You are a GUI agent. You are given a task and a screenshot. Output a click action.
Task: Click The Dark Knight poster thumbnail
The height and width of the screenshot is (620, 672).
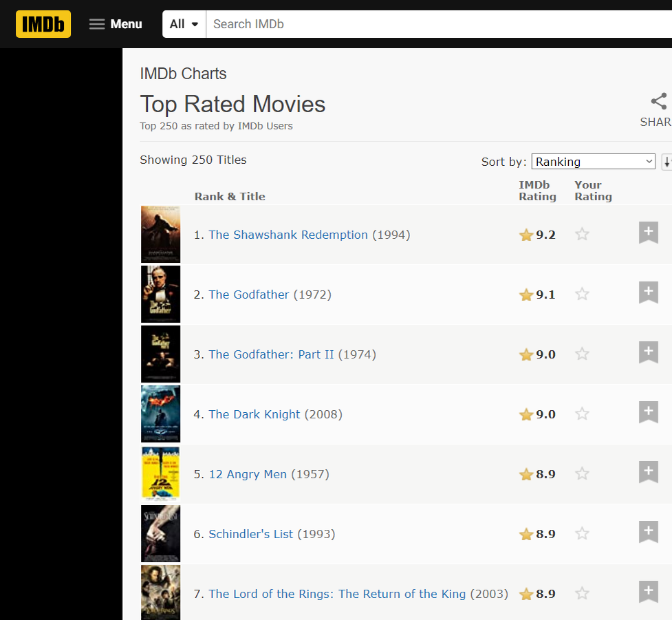[x=161, y=414]
